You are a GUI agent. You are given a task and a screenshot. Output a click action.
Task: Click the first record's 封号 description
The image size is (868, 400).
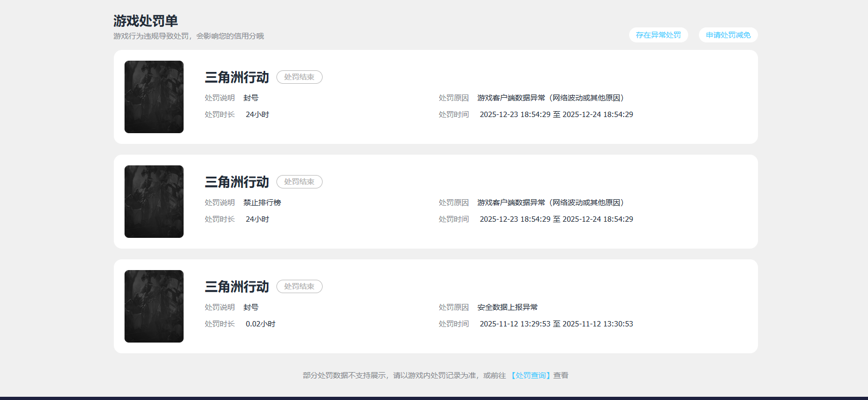coord(251,98)
